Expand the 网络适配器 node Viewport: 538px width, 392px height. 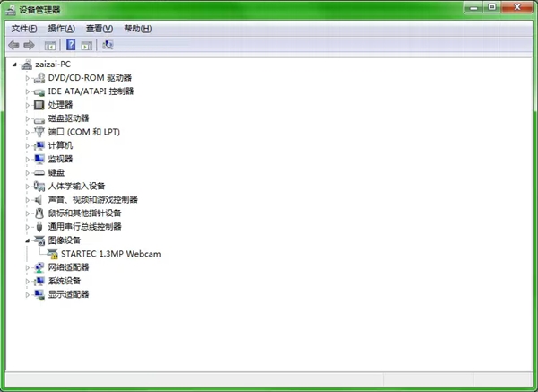coord(28,267)
